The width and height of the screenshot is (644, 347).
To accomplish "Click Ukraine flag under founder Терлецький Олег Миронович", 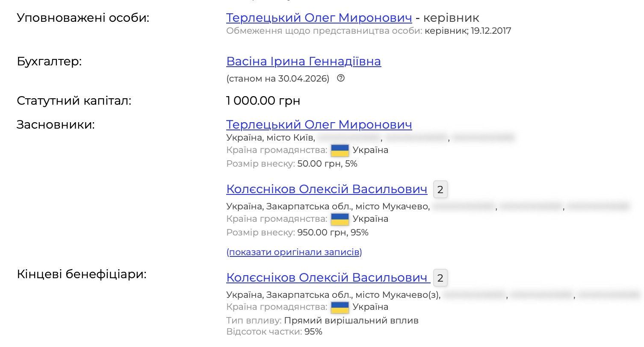I will (340, 150).
